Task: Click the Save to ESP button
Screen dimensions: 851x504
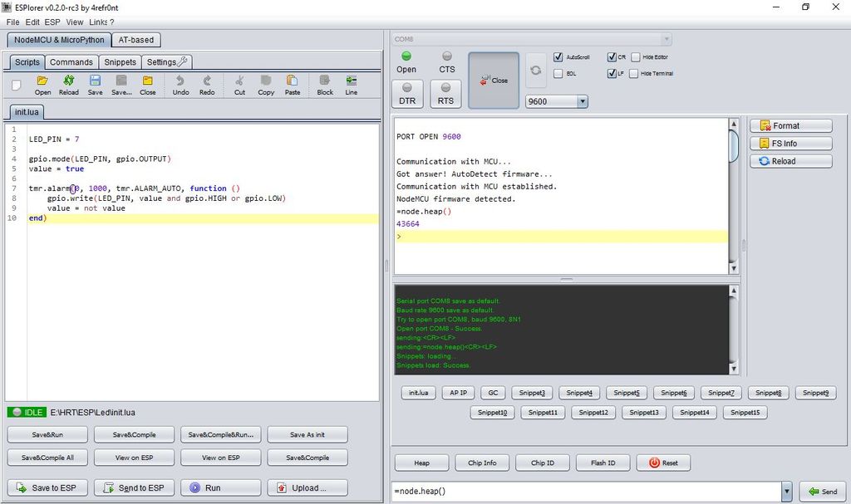Action: tap(47, 487)
